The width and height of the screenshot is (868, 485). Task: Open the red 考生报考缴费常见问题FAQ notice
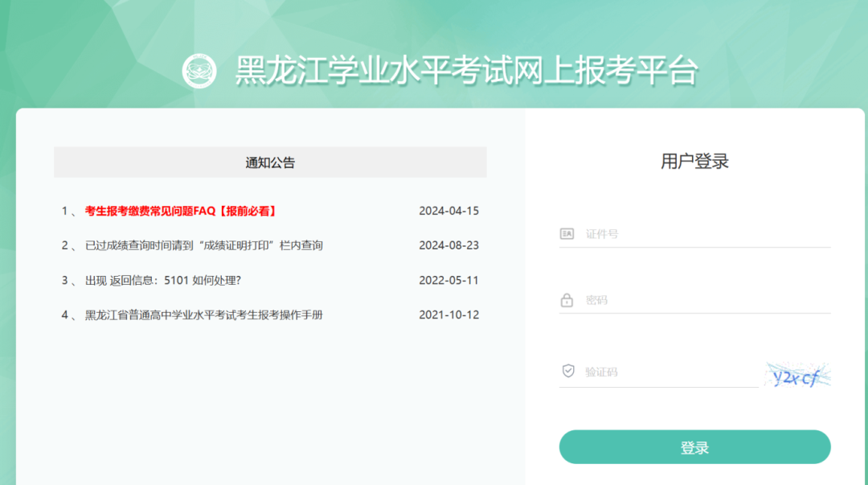click(181, 211)
